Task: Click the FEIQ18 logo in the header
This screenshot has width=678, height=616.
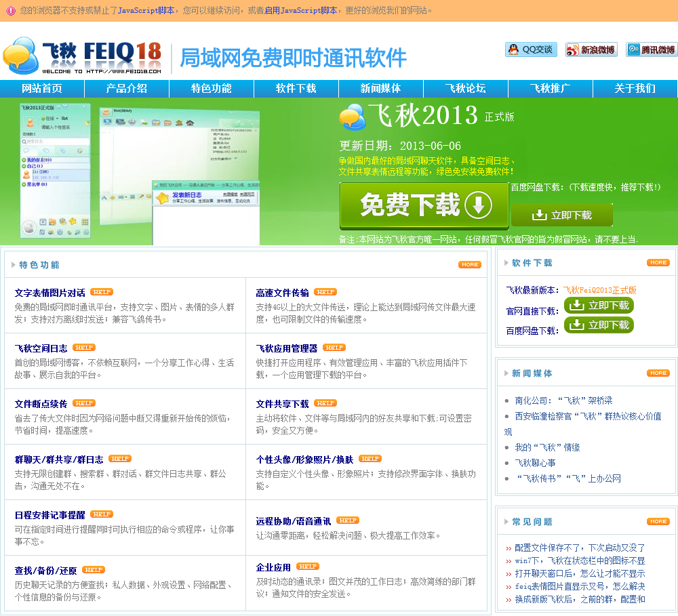Action: click(82, 57)
